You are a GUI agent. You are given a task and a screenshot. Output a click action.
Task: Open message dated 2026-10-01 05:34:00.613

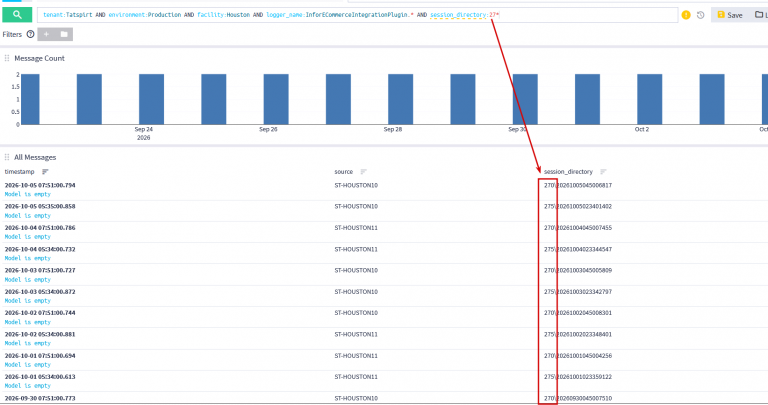click(40, 377)
